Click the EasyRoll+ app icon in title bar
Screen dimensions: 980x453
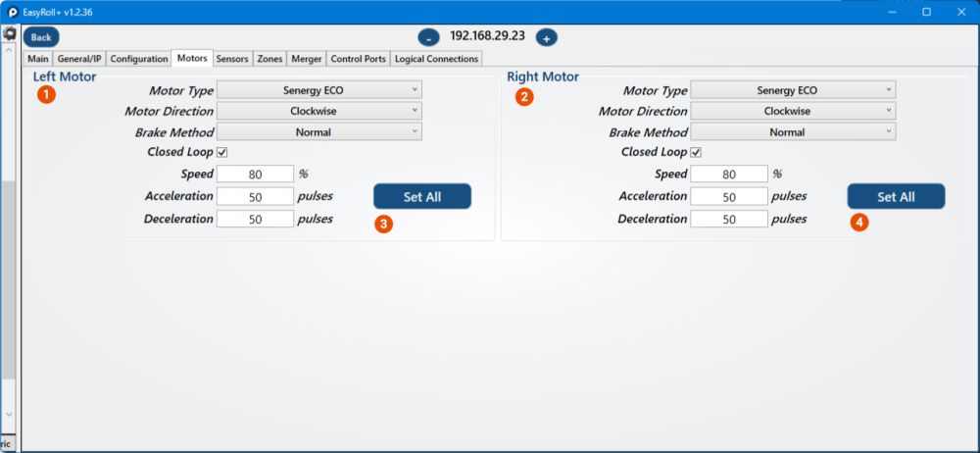[13, 12]
